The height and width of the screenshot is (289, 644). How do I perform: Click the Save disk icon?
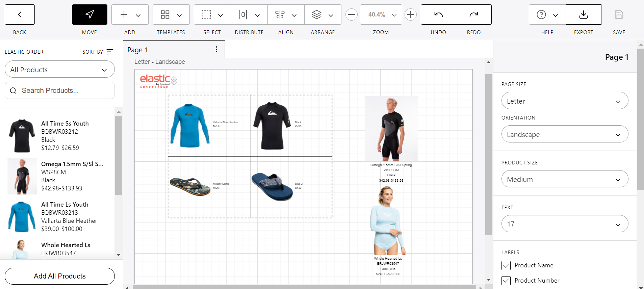619,15
